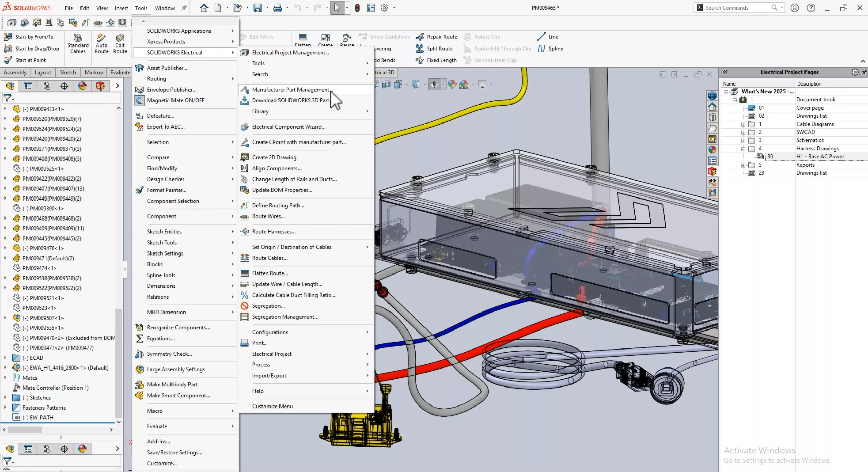
Task: Select the EW_PATH 3D sketch item
Action: (37, 417)
